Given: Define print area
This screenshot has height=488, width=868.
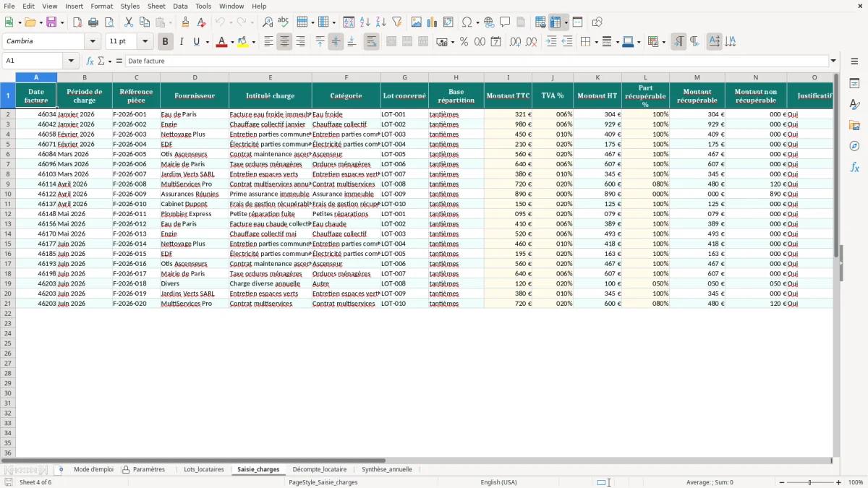Looking at the screenshot, I should tap(540, 22).
